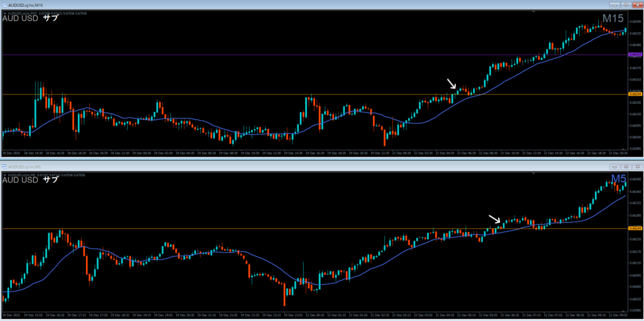
Task: Click the サブ text label in the M15 chart
Action: click(x=50, y=18)
